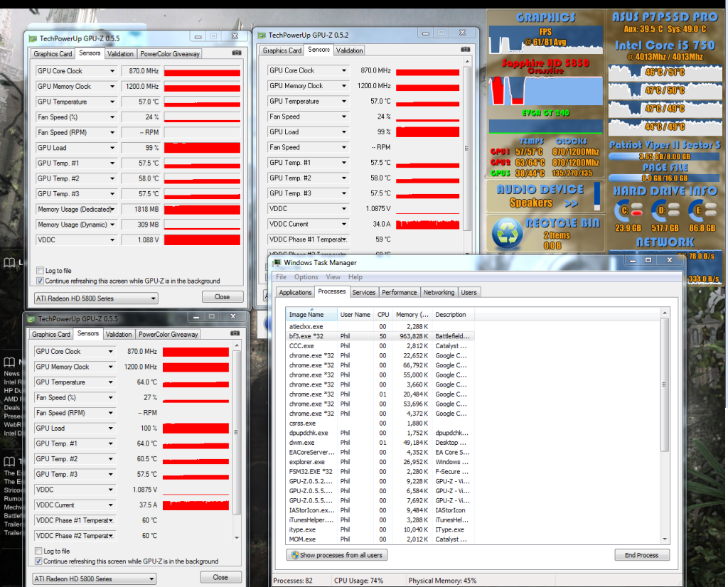Image resolution: width=728 pixels, height=587 pixels.
Task: Click Show processes from all users
Action: pos(337,555)
